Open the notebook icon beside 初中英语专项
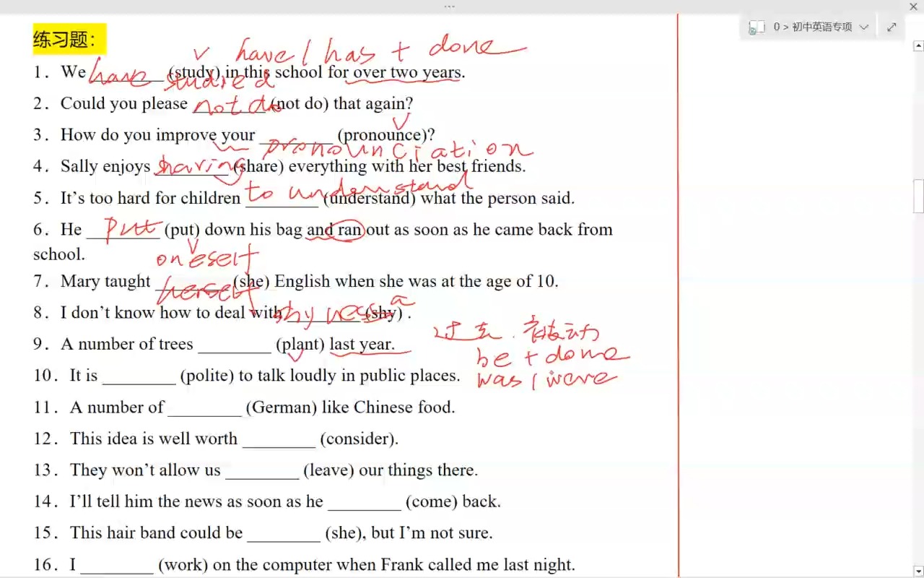This screenshot has height=578, width=924. 756,27
